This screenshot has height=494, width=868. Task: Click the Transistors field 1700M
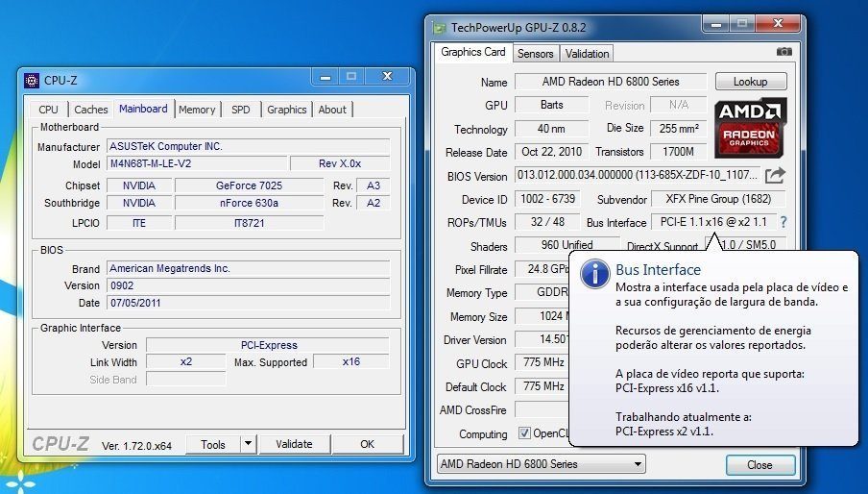(x=679, y=152)
